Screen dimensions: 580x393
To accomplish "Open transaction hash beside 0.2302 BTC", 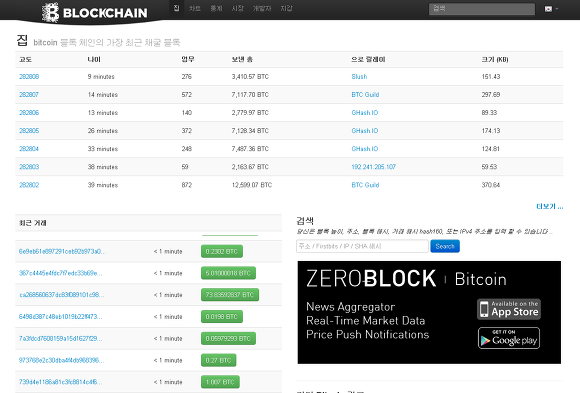I will tap(63, 251).
